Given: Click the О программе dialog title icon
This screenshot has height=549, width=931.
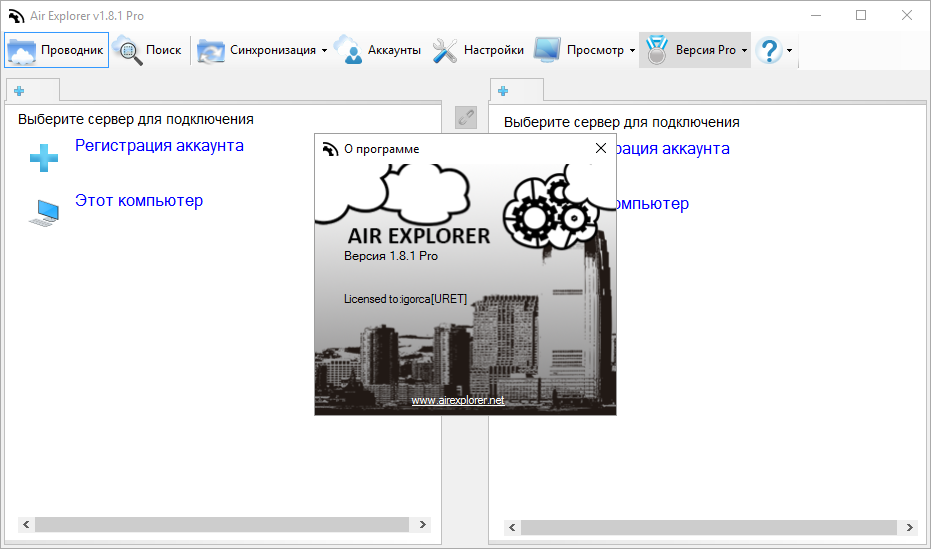Looking at the screenshot, I should coord(330,149).
